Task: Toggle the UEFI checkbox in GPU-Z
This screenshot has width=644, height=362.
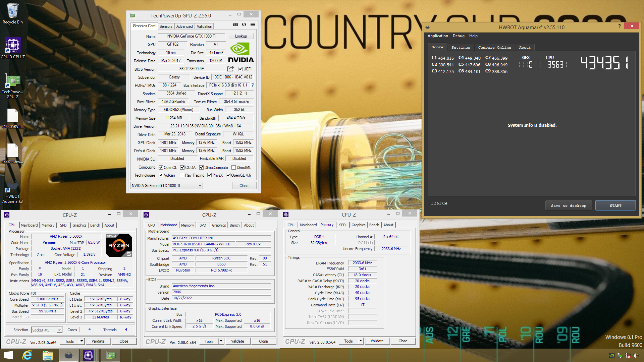Action: point(240,69)
